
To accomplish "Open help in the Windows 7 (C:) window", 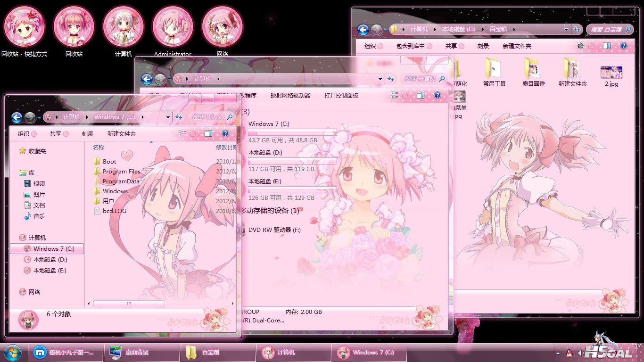I will coord(225,134).
